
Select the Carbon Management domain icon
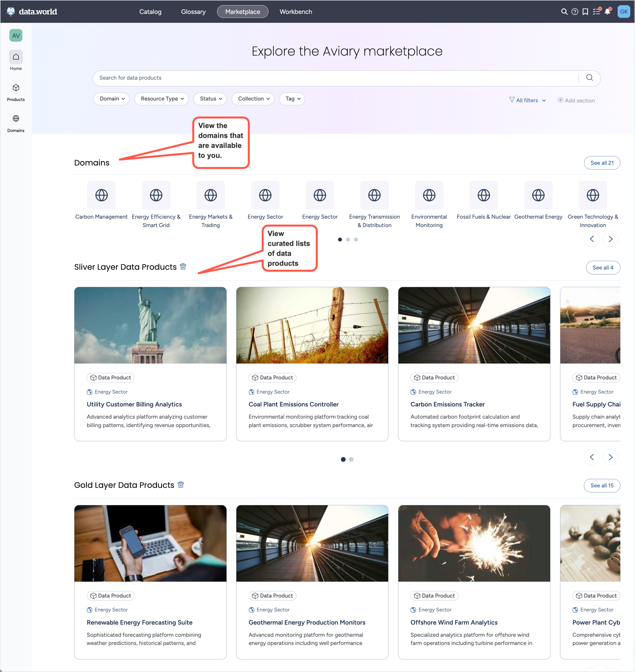point(101,195)
